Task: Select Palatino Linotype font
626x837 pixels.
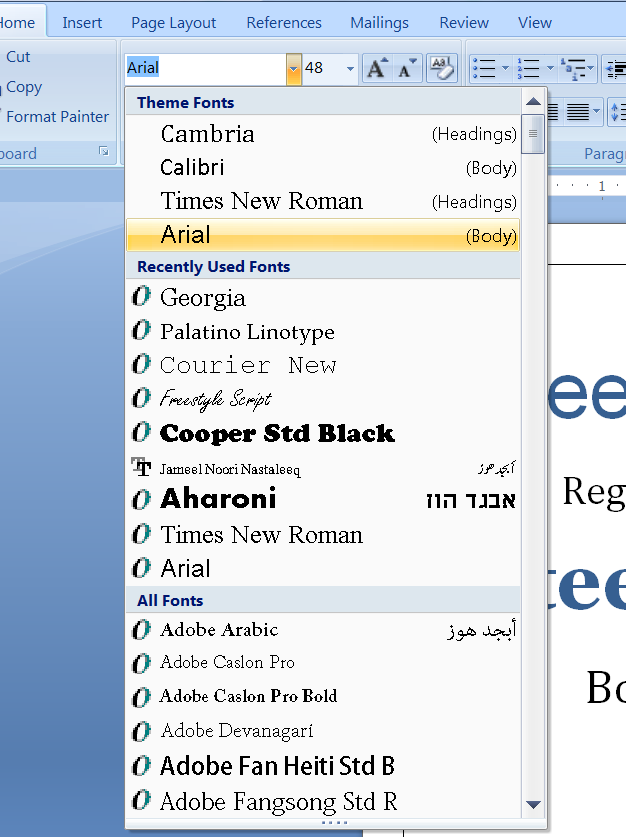Action: click(323, 331)
